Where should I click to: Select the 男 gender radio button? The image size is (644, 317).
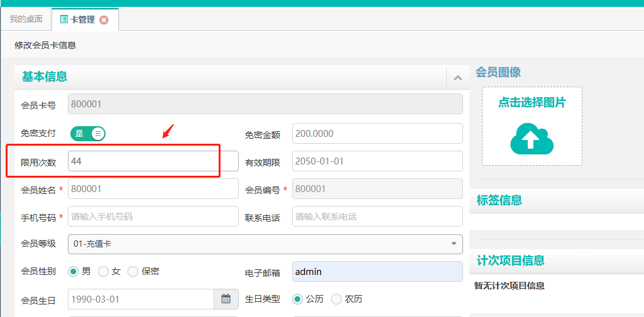tap(73, 271)
